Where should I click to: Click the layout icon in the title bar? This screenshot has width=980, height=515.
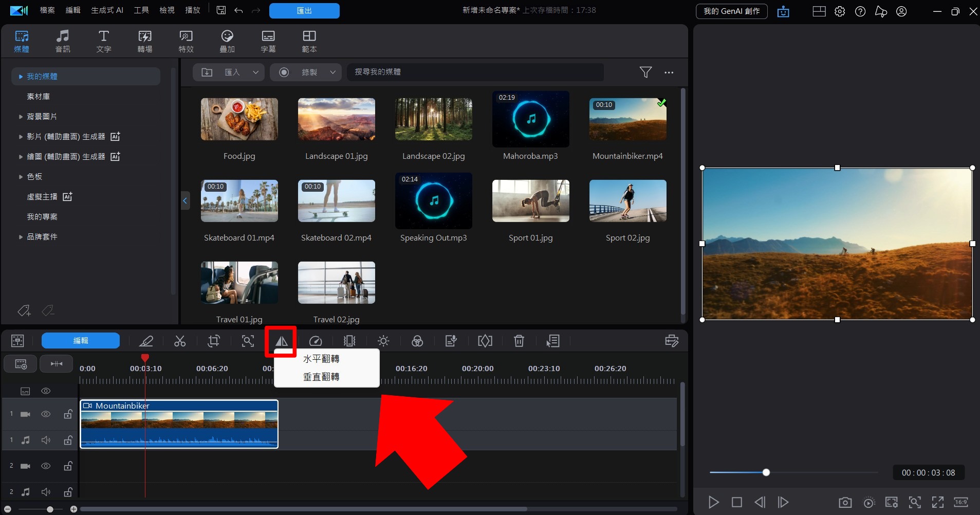[x=819, y=11]
